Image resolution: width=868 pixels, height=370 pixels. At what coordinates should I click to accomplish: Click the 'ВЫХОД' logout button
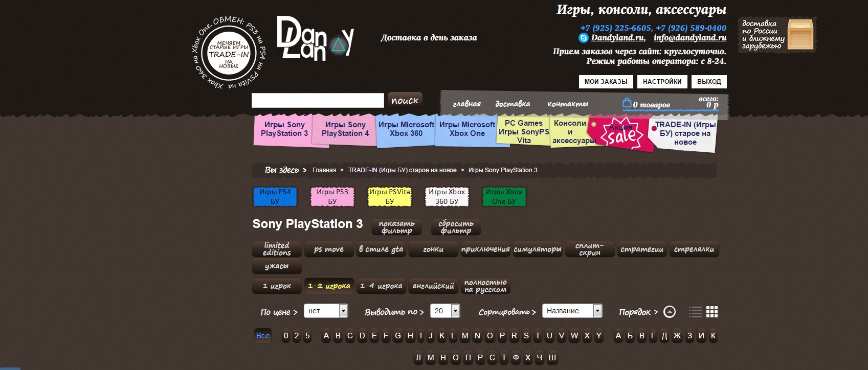(x=709, y=82)
